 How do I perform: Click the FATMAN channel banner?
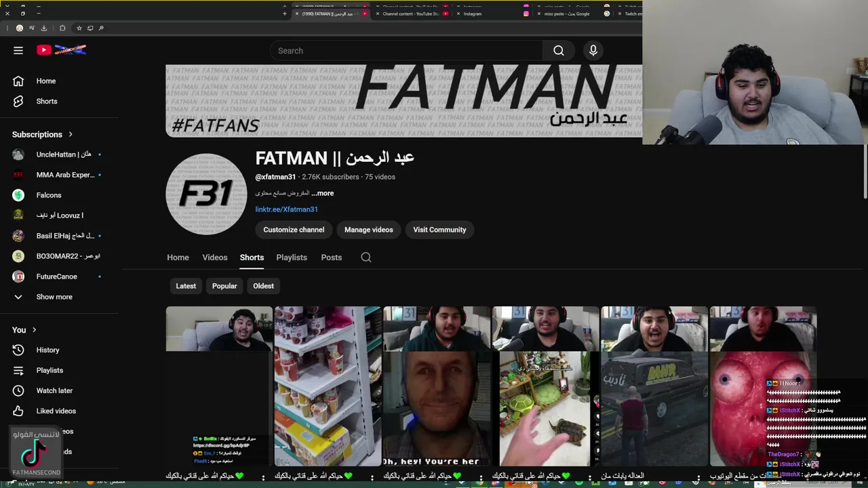coord(403,101)
